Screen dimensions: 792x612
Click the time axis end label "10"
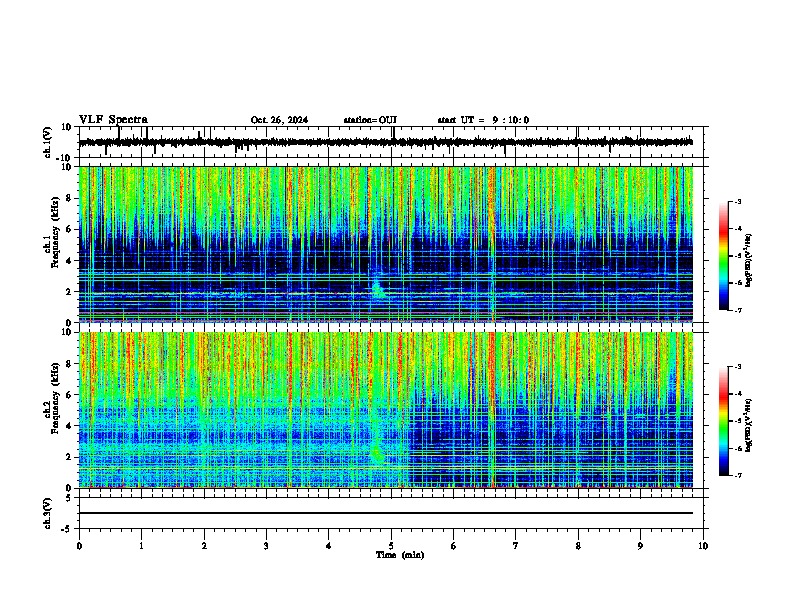pos(703,546)
